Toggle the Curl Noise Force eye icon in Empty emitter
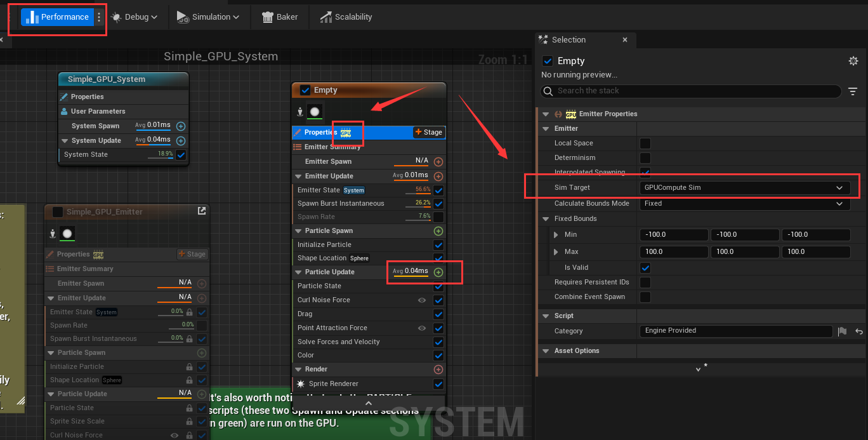 coord(422,300)
